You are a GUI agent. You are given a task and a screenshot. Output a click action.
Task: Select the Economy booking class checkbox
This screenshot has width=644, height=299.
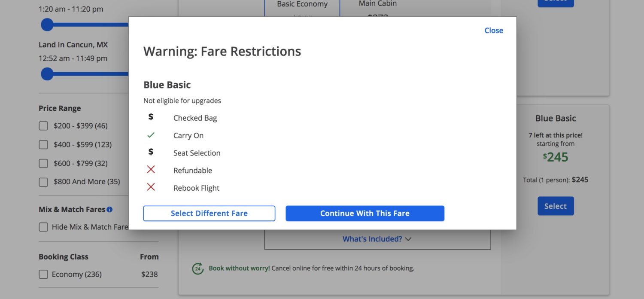pyautogui.click(x=43, y=274)
